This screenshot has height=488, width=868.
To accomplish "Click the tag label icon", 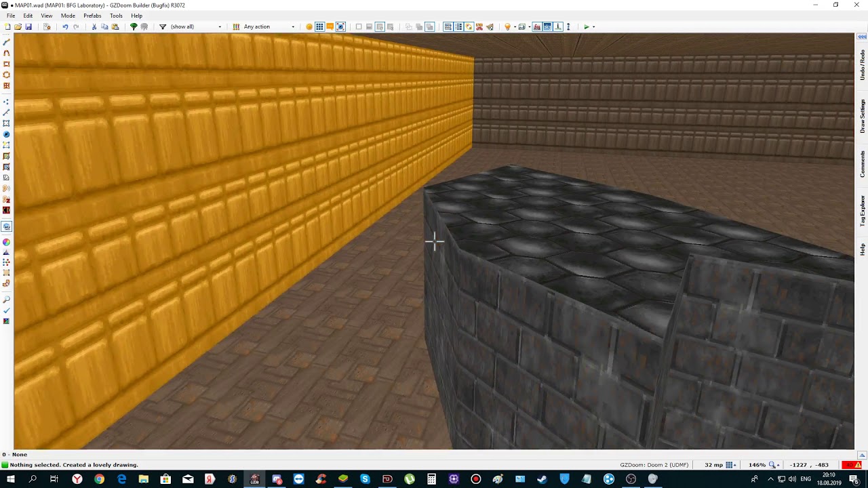I will coord(469,26).
